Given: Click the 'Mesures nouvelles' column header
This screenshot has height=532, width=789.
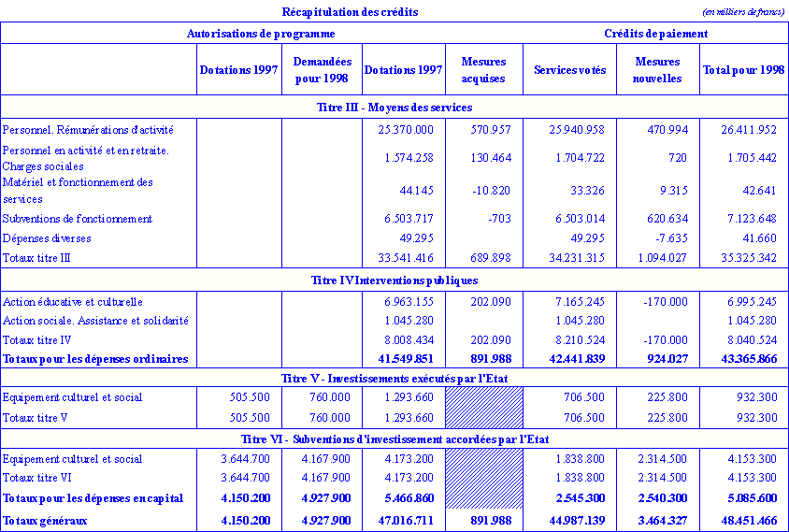Looking at the screenshot, I should (657, 70).
